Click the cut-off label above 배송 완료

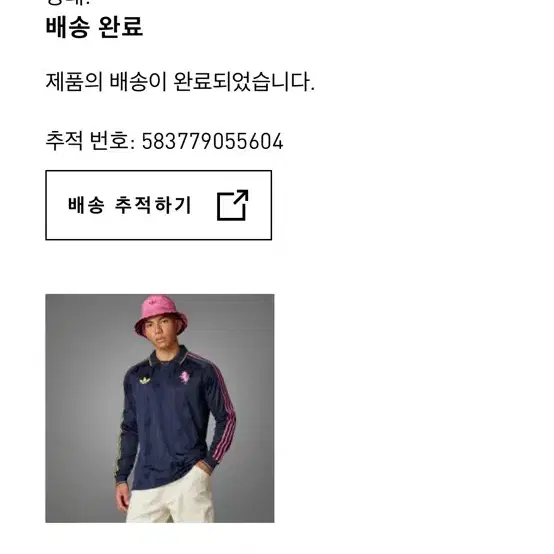[x=68, y=2]
